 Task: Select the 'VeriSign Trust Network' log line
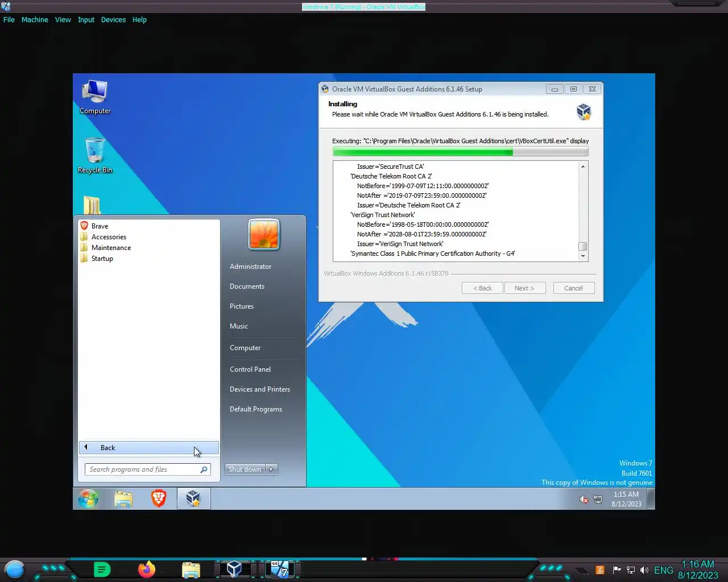click(x=383, y=215)
